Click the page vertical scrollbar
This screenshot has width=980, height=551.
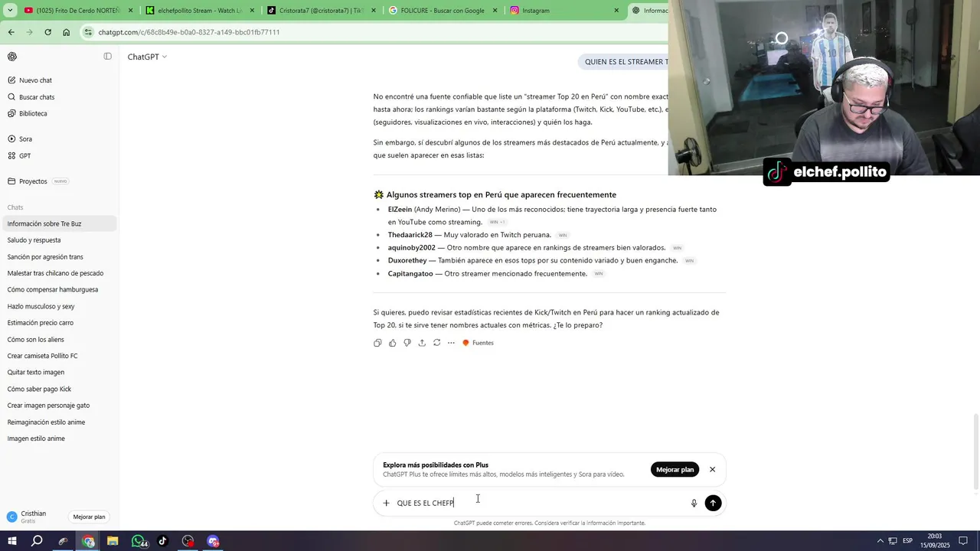click(x=976, y=452)
